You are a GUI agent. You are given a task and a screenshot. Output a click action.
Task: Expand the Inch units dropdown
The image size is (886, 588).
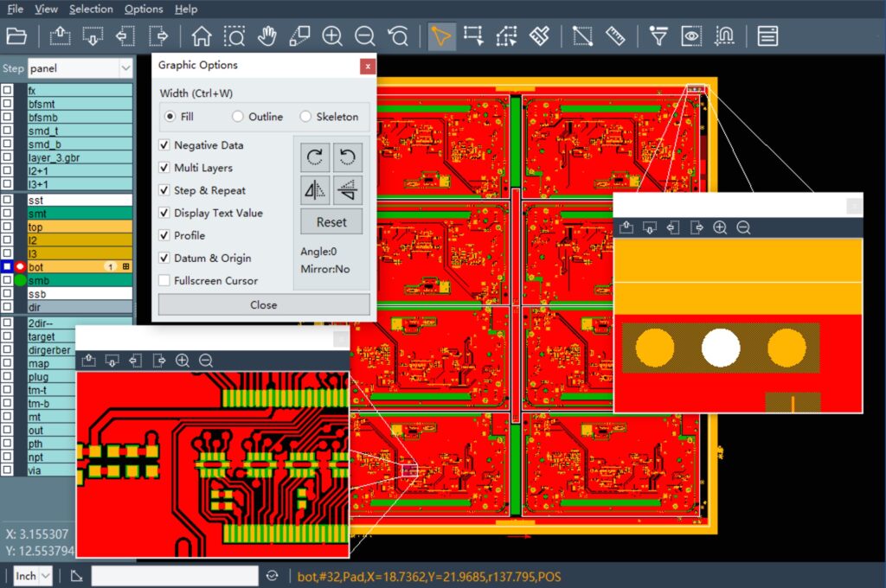45,576
